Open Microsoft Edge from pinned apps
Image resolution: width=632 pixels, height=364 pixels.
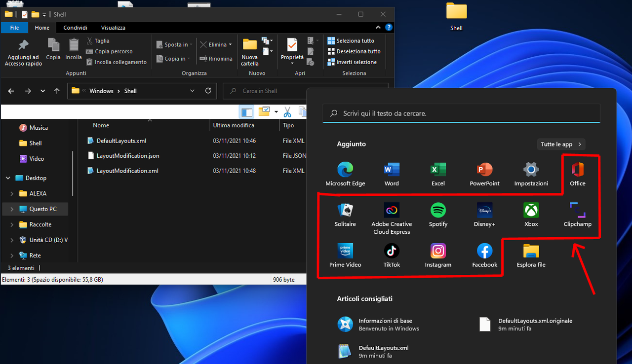[345, 175]
